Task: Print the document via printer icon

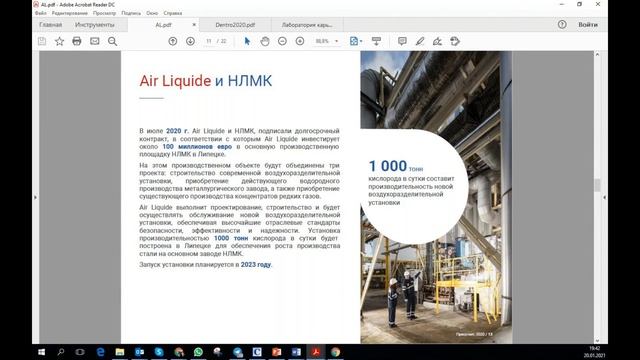Action: (77, 41)
